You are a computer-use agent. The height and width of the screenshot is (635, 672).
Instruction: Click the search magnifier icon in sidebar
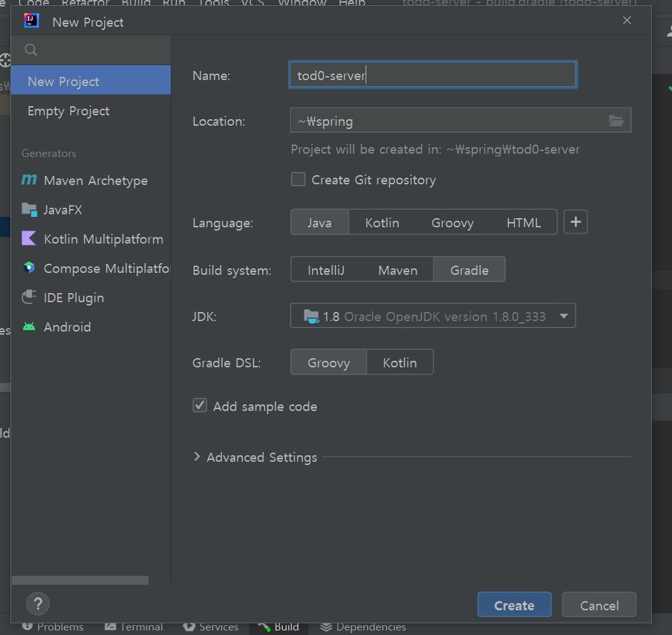coord(31,49)
